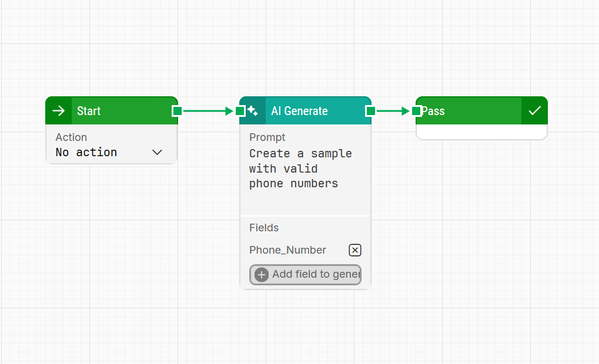The height and width of the screenshot is (364, 599).
Task: Select the AI Generate input port
Action: [x=240, y=111]
